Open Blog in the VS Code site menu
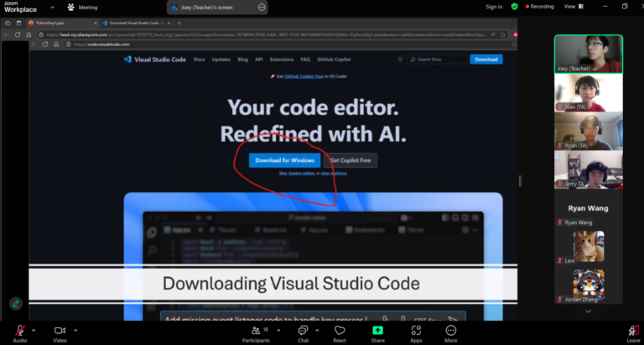The width and height of the screenshot is (644, 345). pyautogui.click(x=242, y=60)
